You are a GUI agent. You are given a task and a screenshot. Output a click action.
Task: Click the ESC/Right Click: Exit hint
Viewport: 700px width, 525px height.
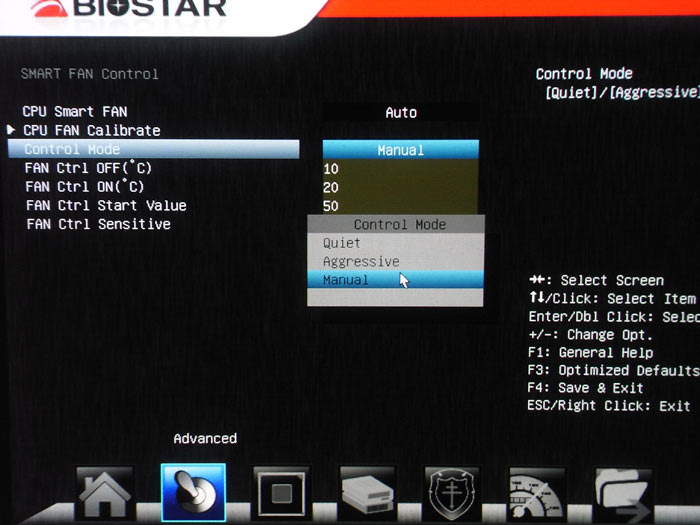click(608, 405)
